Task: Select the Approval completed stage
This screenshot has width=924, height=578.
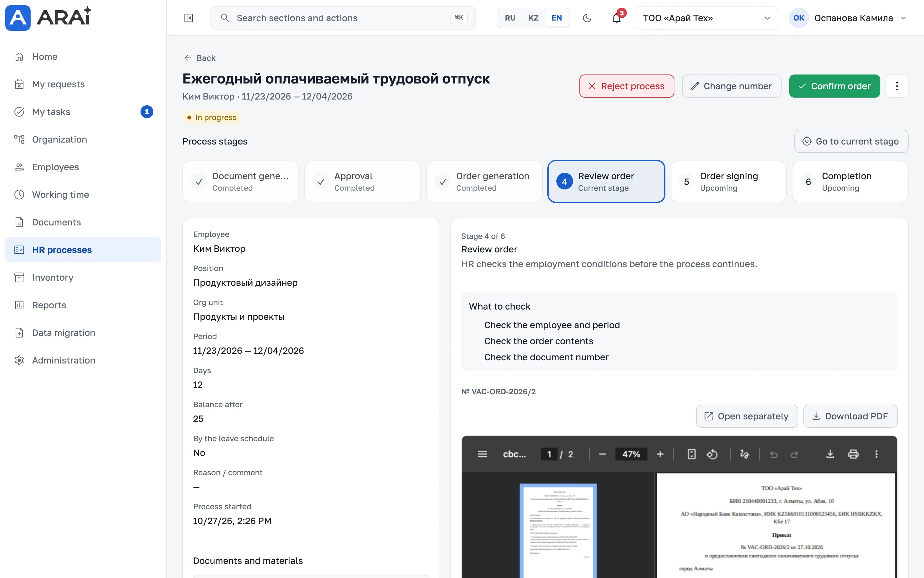Action: click(x=362, y=181)
